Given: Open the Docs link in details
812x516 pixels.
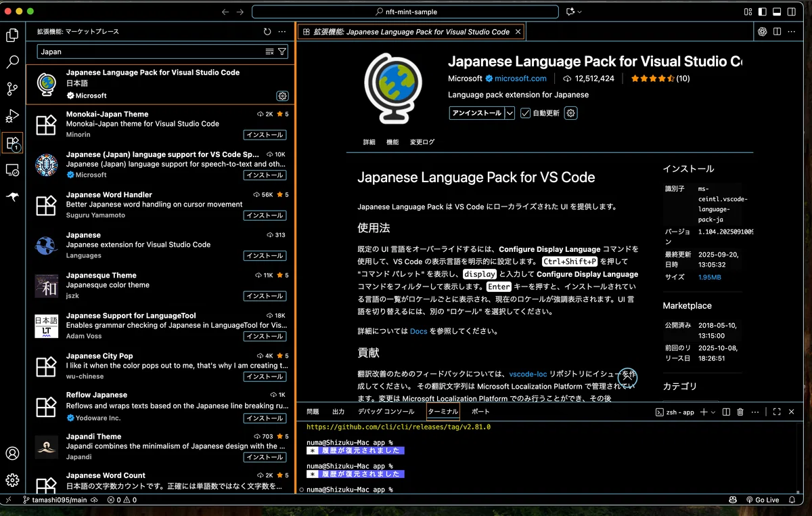Looking at the screenshot, I should pos(419,332).
